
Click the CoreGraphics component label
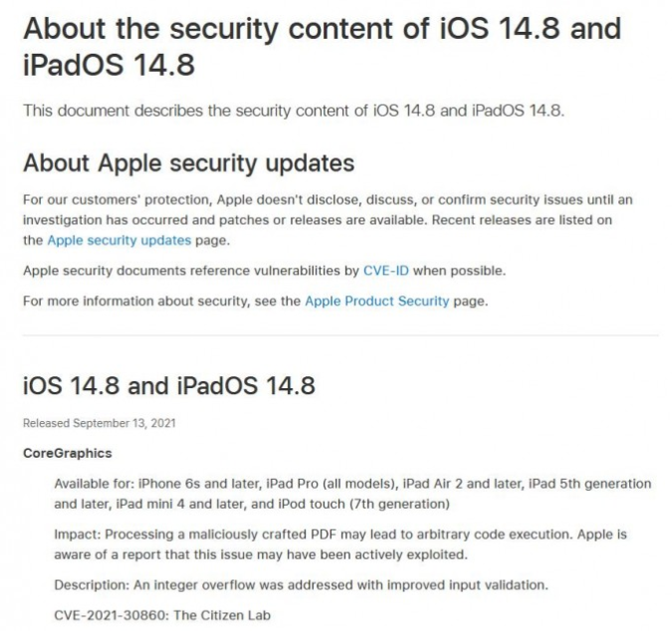68,453
